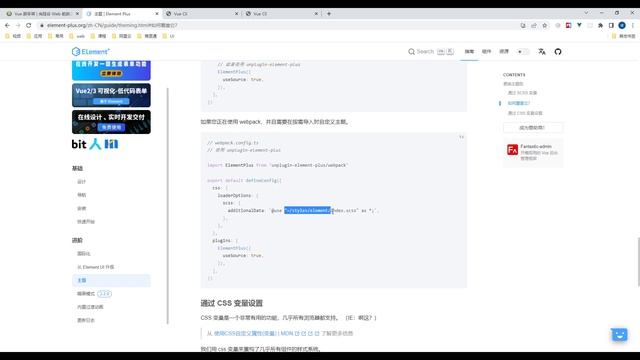Open the tab search chevron
This screenshot has width=640, height=360.
[586, 13]
